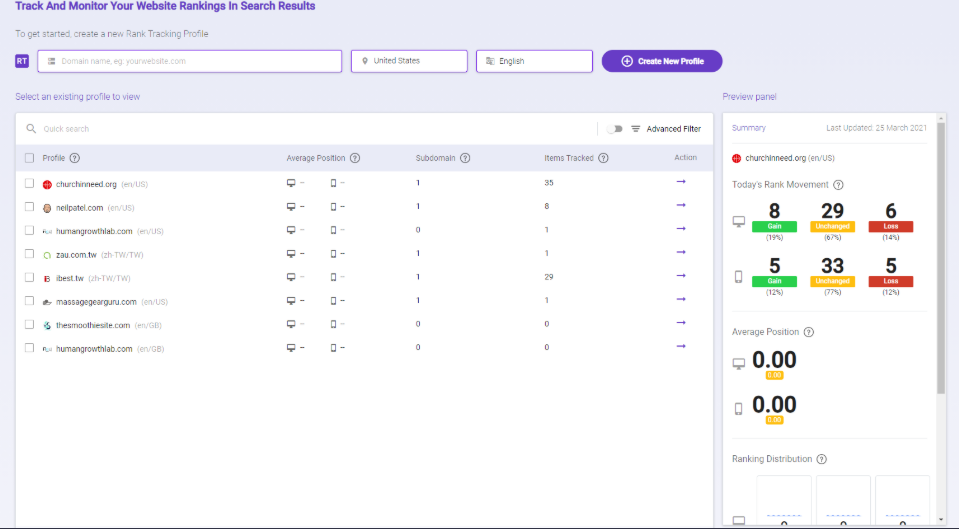Image resolution: width=959 pixels, height=529 pixels.
Task: Check the ibest.tw row checkbox
Action: tap(29, 278)
